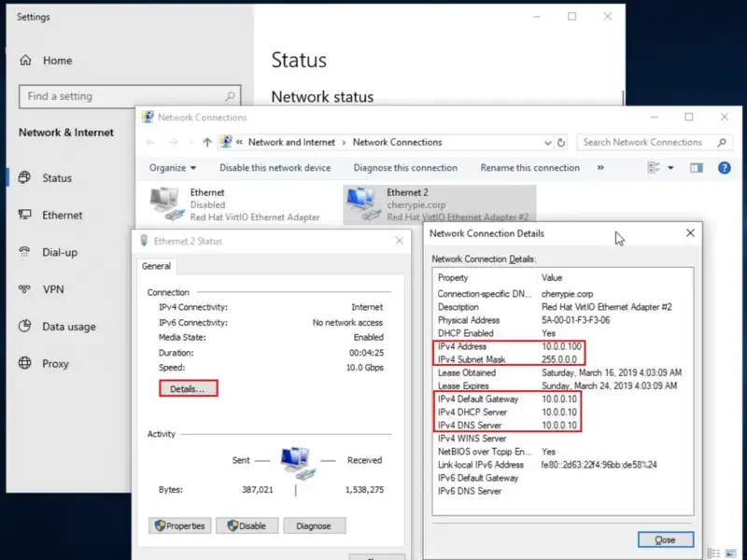This screenshot has width=747, height=560.
Task: Open the Organize dropdown menu
Action: pyautogui.click(x=173, y=168)
